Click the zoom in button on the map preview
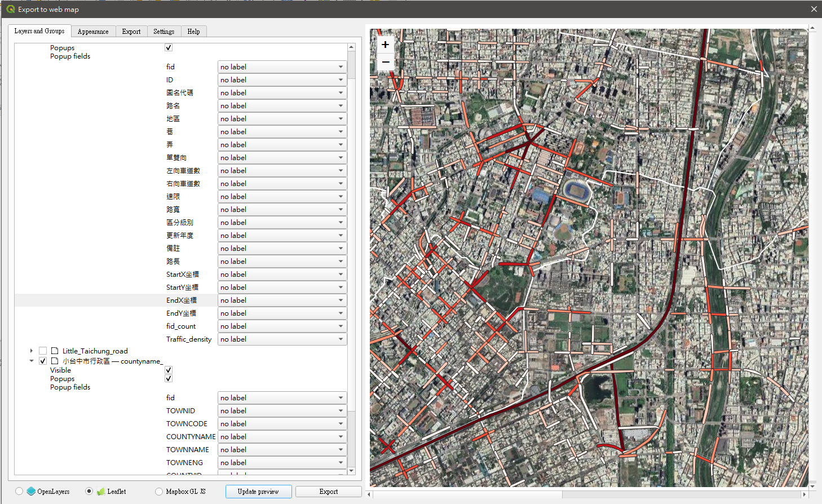 point(385,44)
